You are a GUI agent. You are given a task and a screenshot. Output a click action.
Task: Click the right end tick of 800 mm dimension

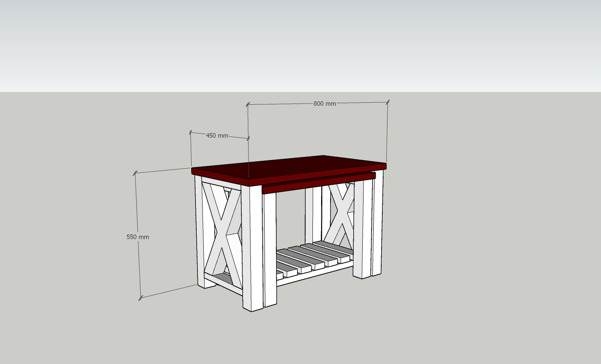(388, 102)
